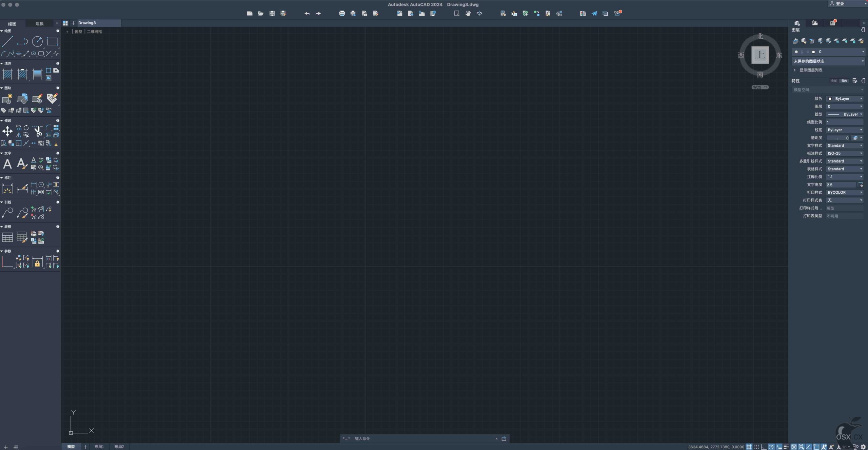Viewport: 868px width, 450px height.
Task: Select the Rectangle drawing tool
Action: tap(52, 42)
